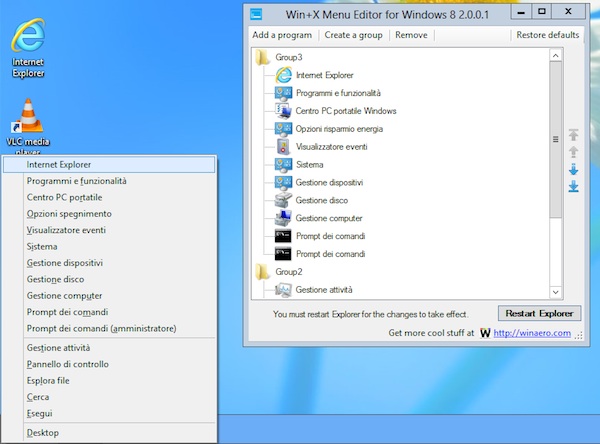Move item down with blue down arrow

(573, 169)
